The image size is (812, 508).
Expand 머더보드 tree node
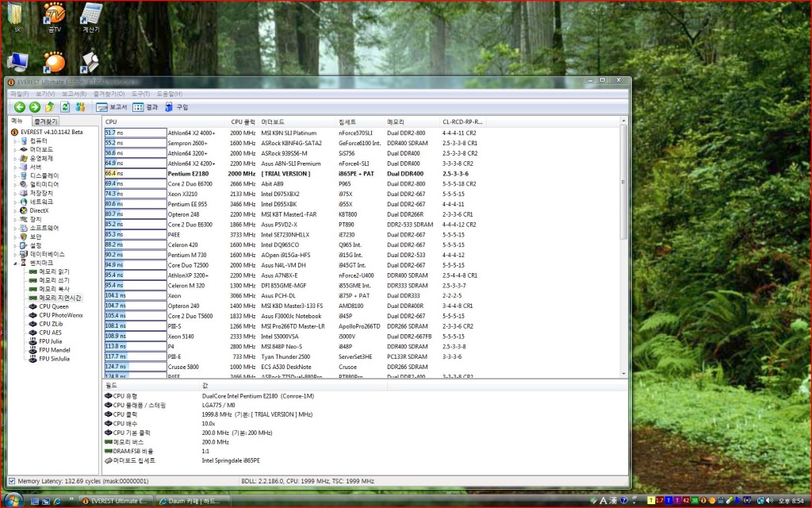(x=15, y=150)
